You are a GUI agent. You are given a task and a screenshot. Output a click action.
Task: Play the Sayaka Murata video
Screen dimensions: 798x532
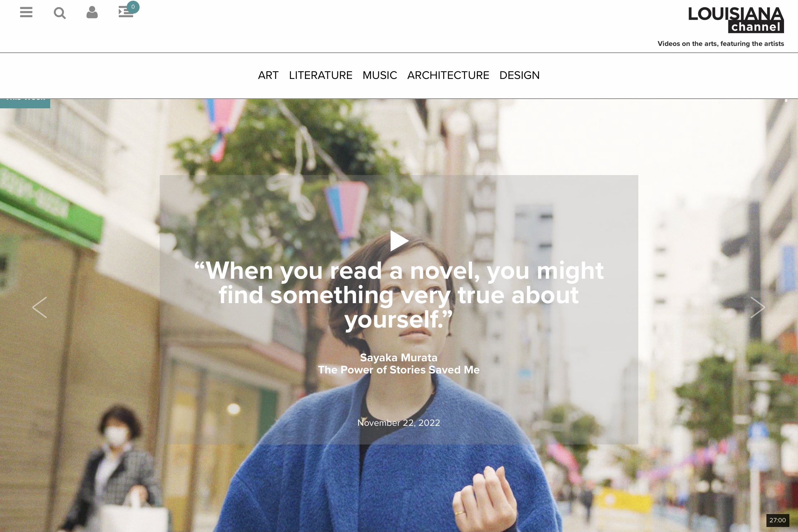click(399, 241)
